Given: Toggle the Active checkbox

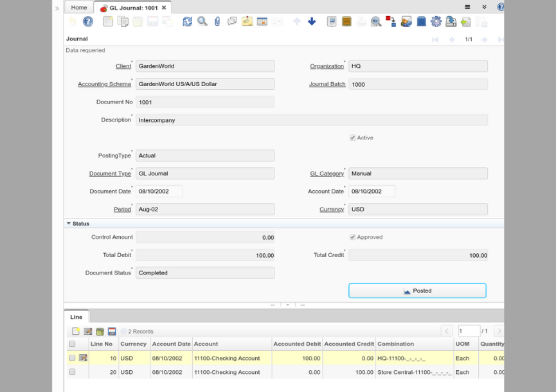Looking at the screenshot, I should [x=352, y=138].
